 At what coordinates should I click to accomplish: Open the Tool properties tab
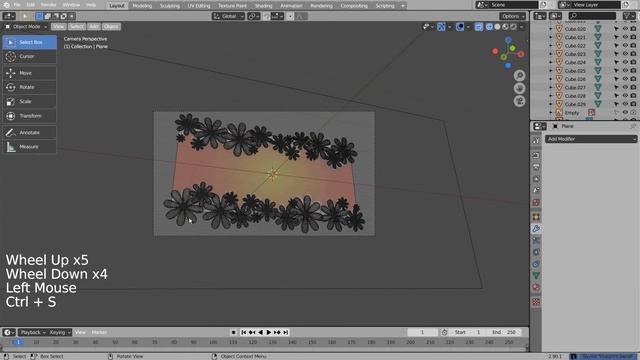click(536, 140)
